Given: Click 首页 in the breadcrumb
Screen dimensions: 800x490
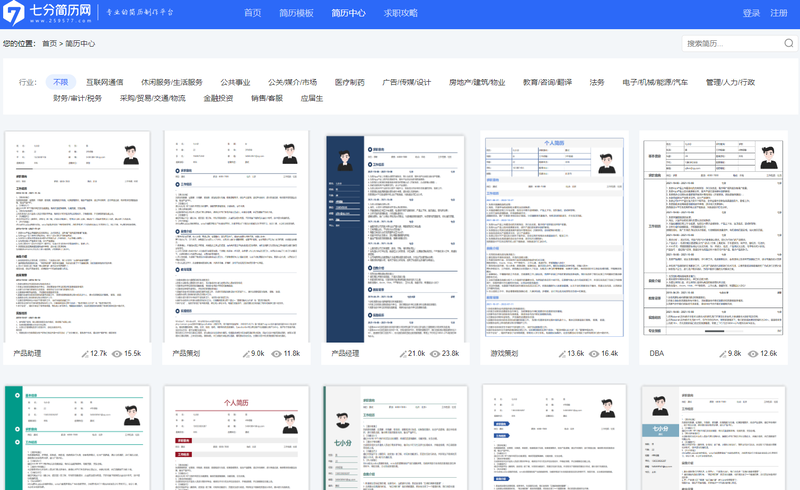Looking at the screenshot, I should 49,43.
